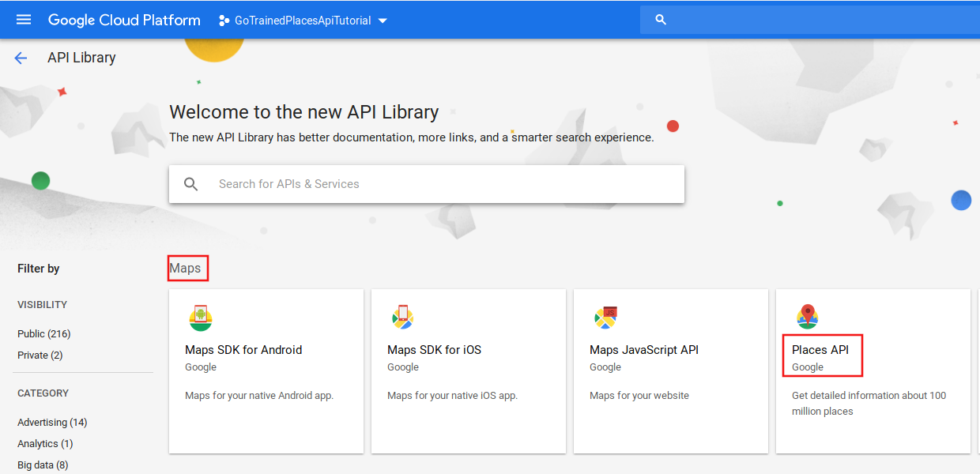
Task: Filter by Private visibility
Action: (x=40, y=355)
